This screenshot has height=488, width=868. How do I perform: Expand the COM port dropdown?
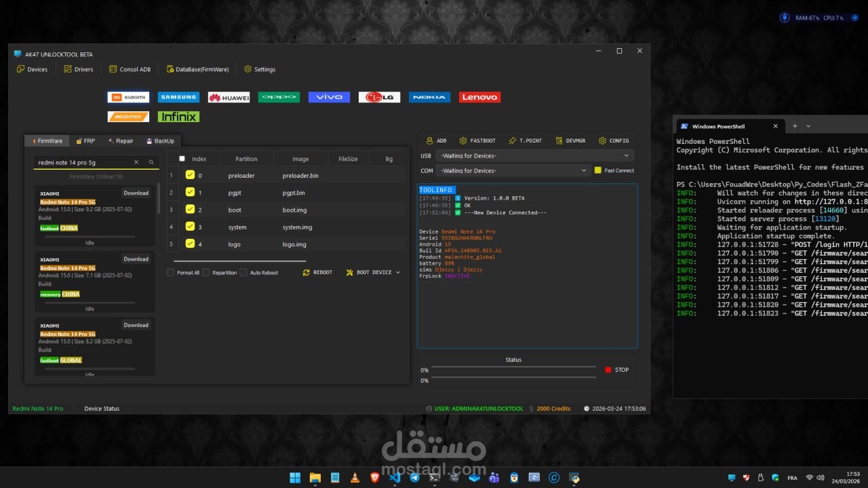click(x=513, y=171)
